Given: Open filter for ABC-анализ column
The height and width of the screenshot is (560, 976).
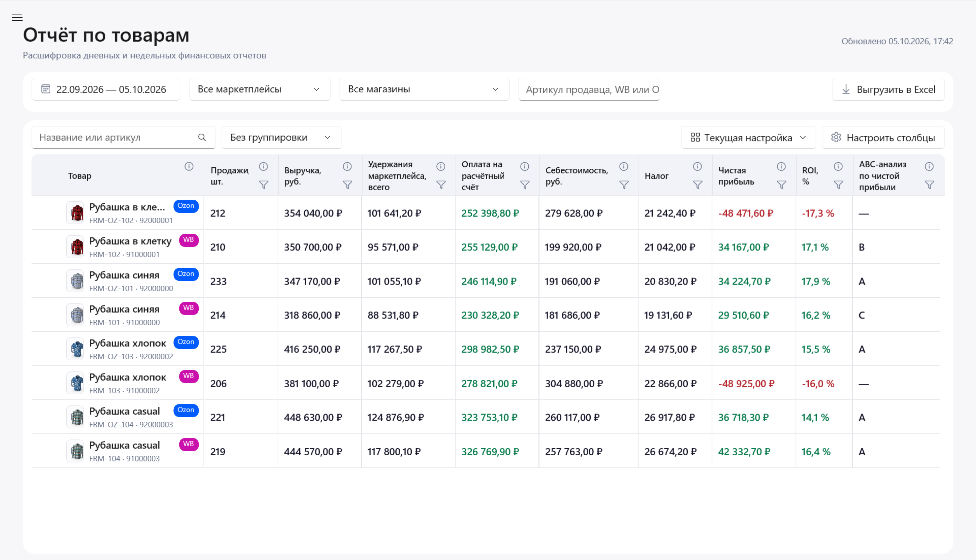Looking at the screenshot, I should point(930,185).
